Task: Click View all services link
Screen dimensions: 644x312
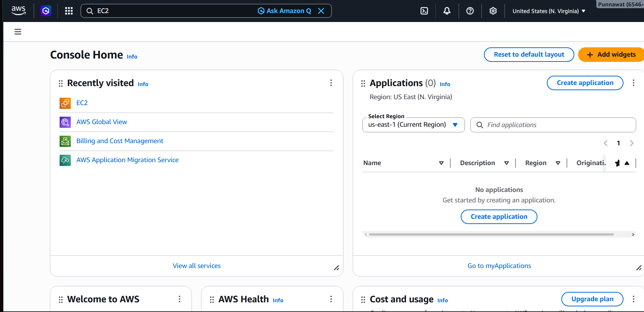Action: coord(197,266)
